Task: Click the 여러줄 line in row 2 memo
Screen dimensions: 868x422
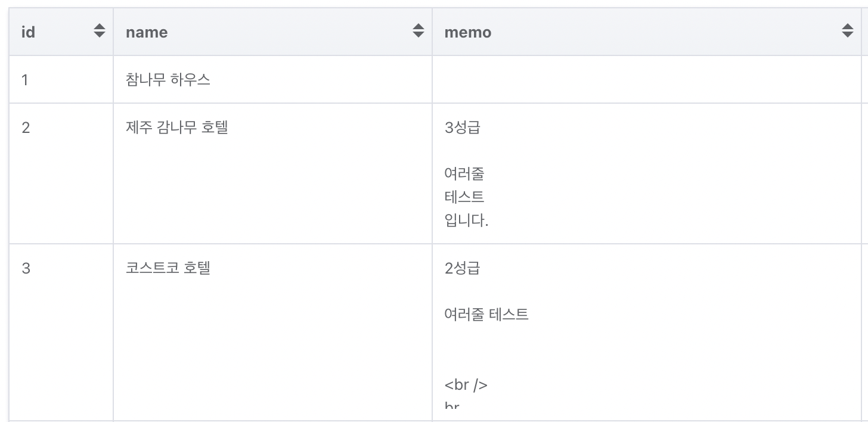Action: point(464,174)
